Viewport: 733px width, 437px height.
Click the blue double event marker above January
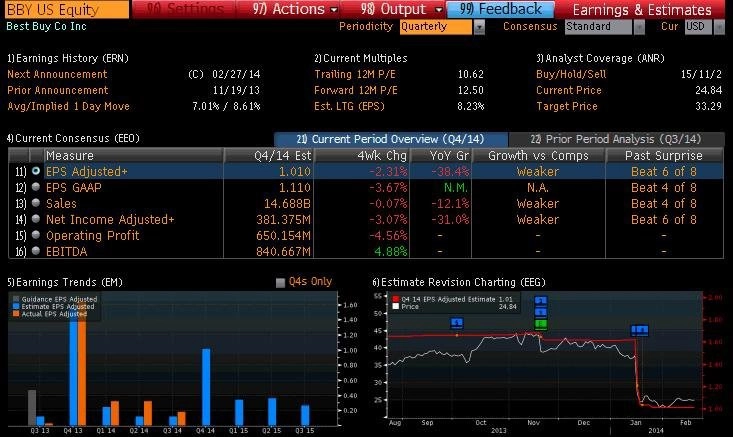click(640, 330)
